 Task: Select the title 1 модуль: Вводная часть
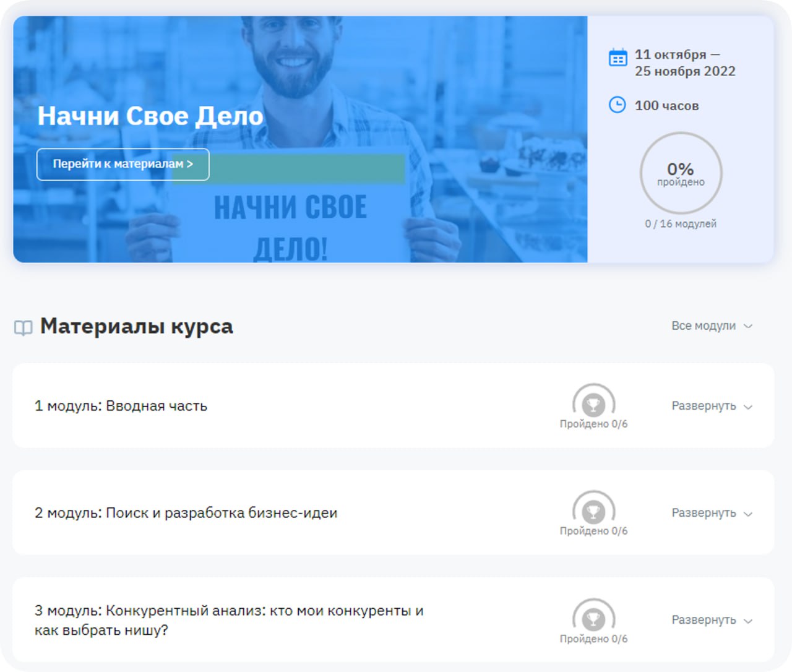(121, 406)
